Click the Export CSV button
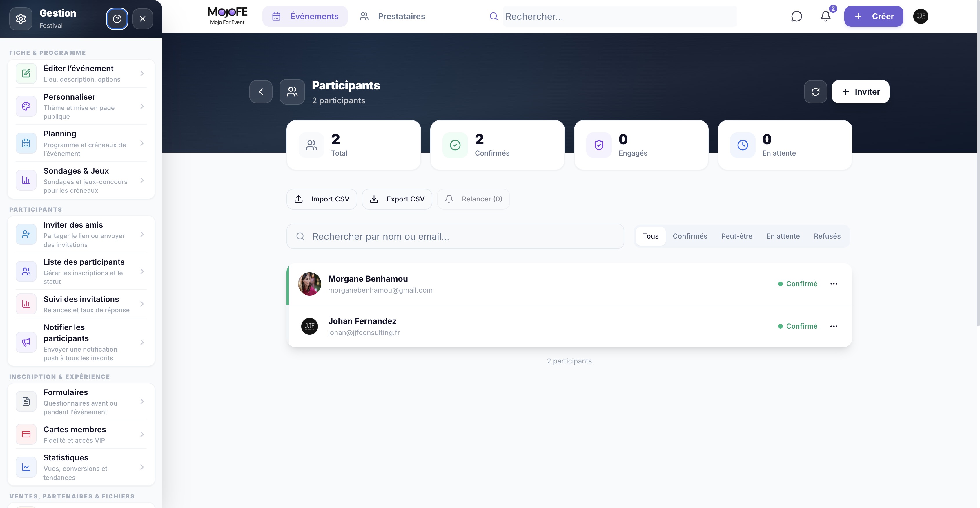This screenshot has height=508, width=980. coord(397,199)
